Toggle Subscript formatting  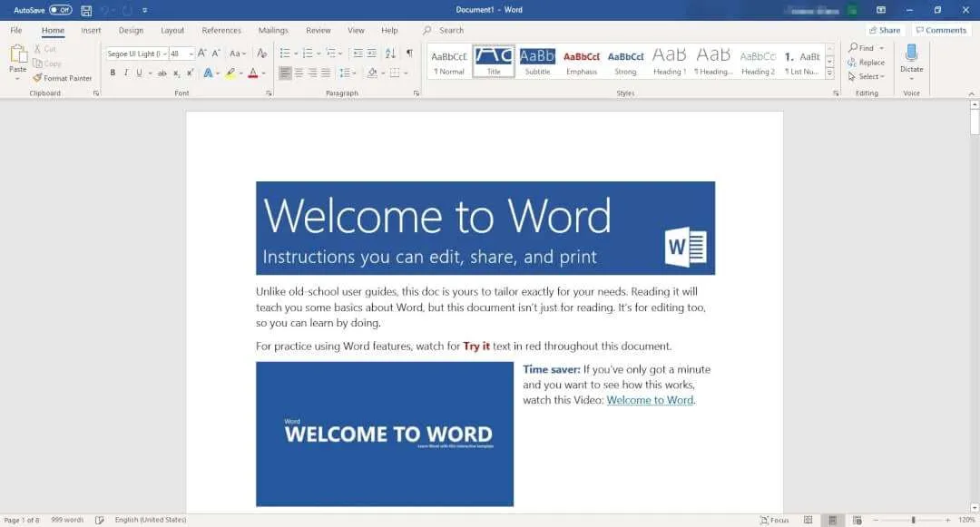pos(176,73)
